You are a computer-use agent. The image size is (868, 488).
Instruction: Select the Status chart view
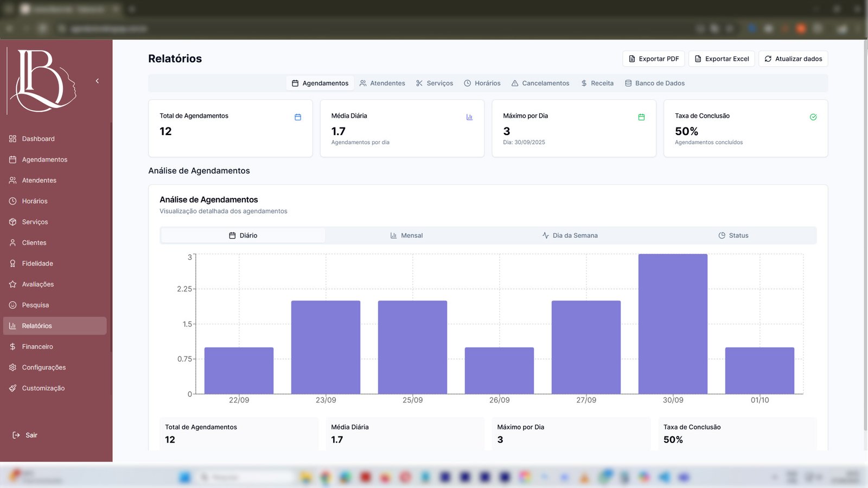[733, 235]
